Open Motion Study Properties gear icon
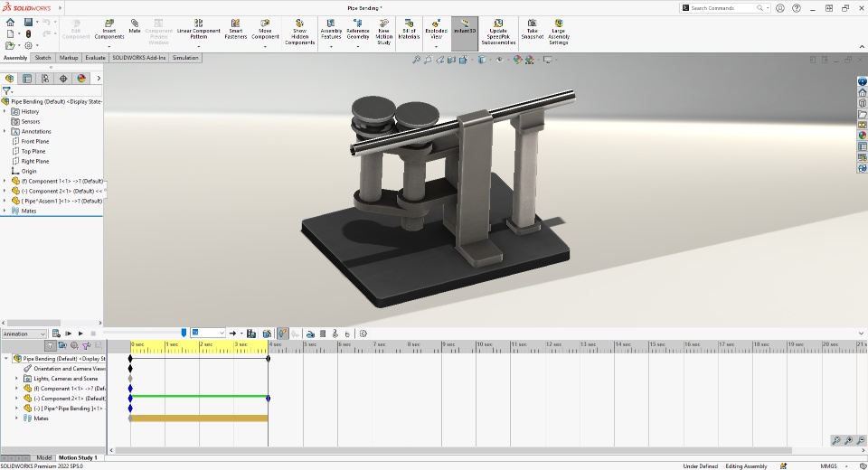The image size is (868, 470). coord(363,334)
